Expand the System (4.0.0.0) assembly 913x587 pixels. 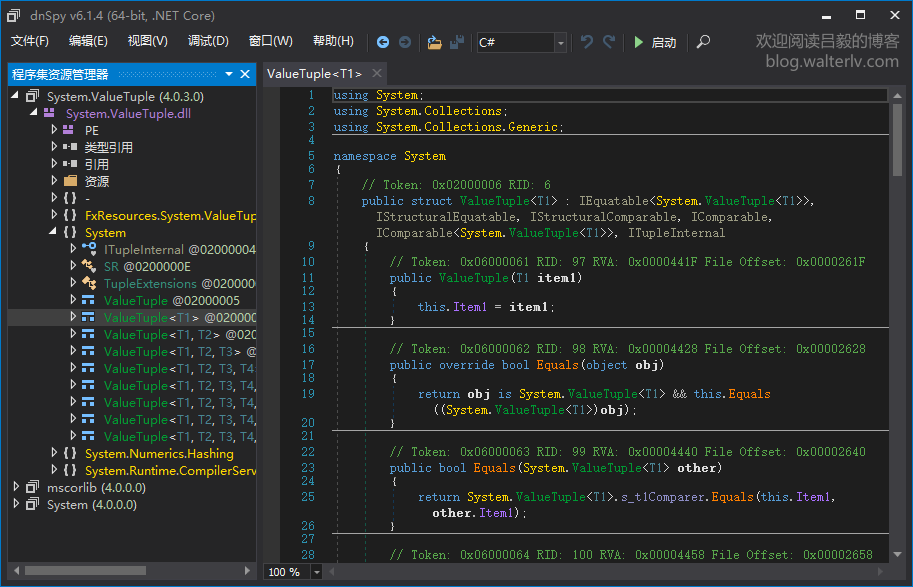click(16, 503)
